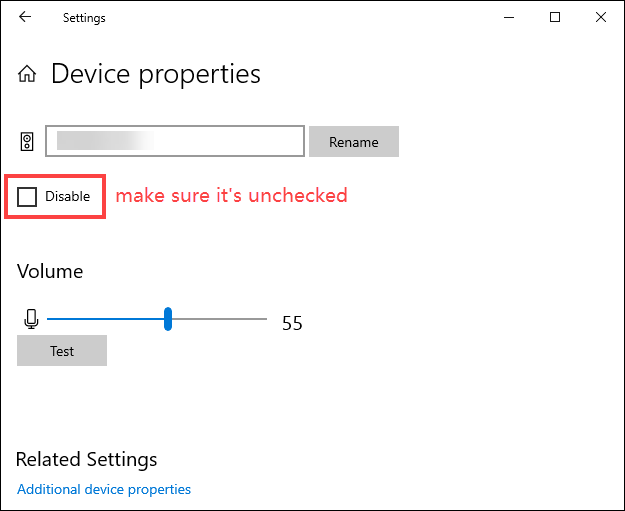Click the blue filled part of volume slider
Viewport: 625px width, 511px height.
(105, 319)
